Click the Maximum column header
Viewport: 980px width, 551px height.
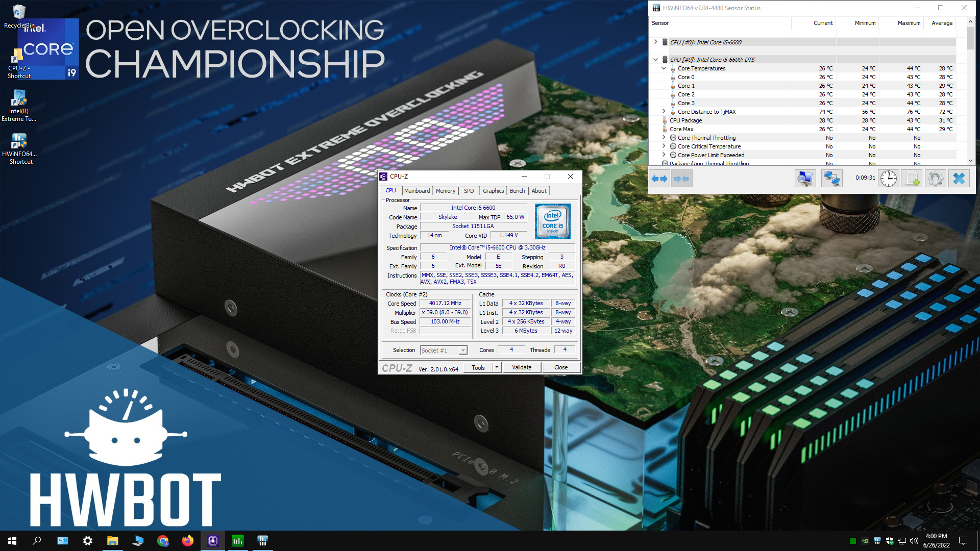(x=901, y=23)
